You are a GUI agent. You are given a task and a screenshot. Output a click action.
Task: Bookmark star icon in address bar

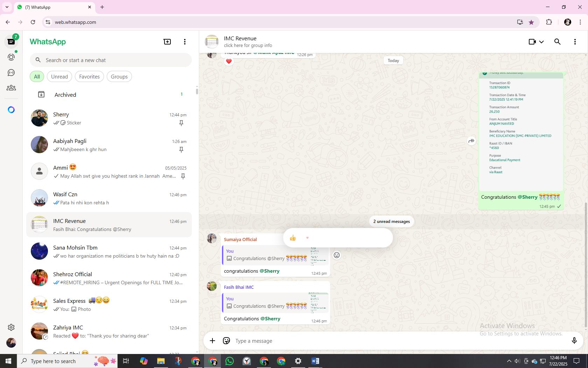point(531,22)
